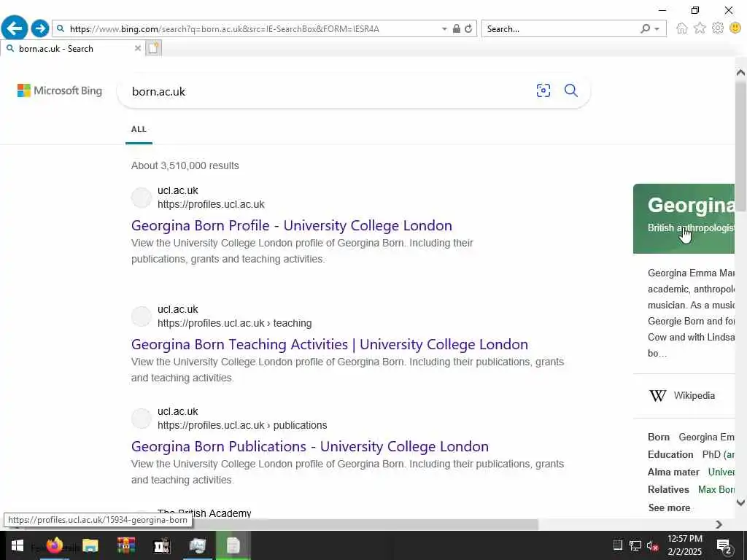Open the Home page icon
This screenshot has height=560, width=747.
tap(682, 28)
